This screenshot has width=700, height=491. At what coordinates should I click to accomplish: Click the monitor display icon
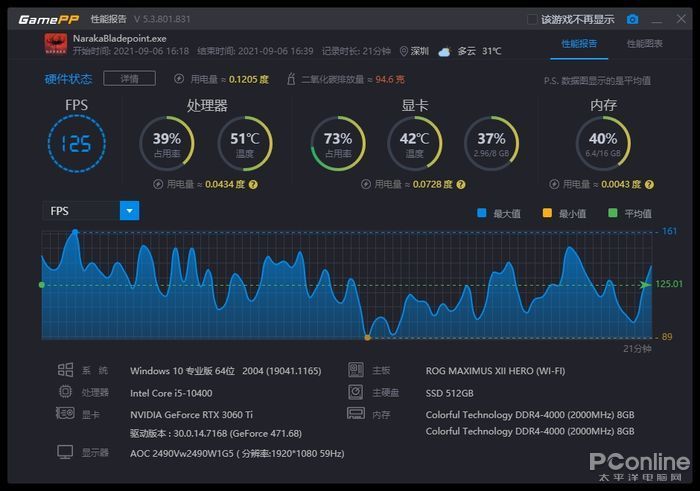coord(65,452)
